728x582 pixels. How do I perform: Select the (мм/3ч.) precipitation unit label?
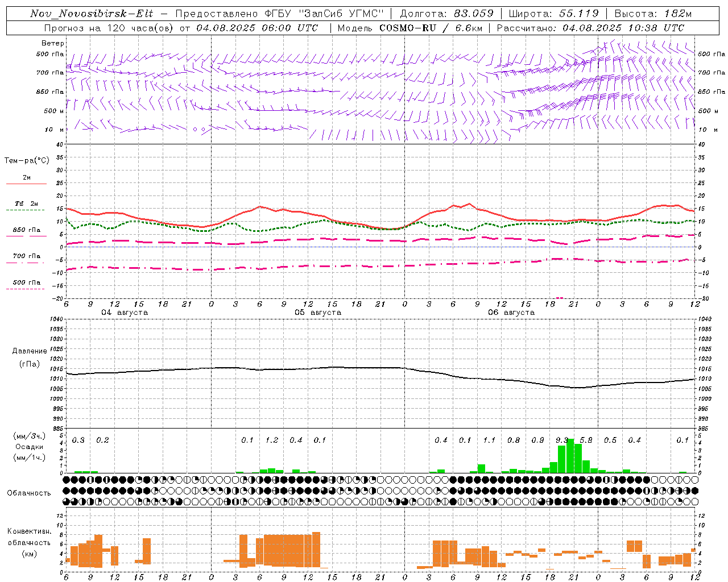pos(30,436)
